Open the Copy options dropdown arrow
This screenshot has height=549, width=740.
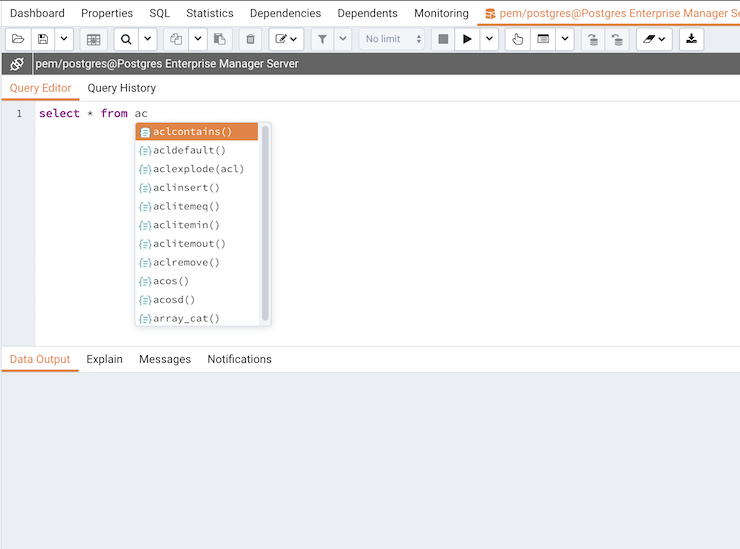click(198, 39)
